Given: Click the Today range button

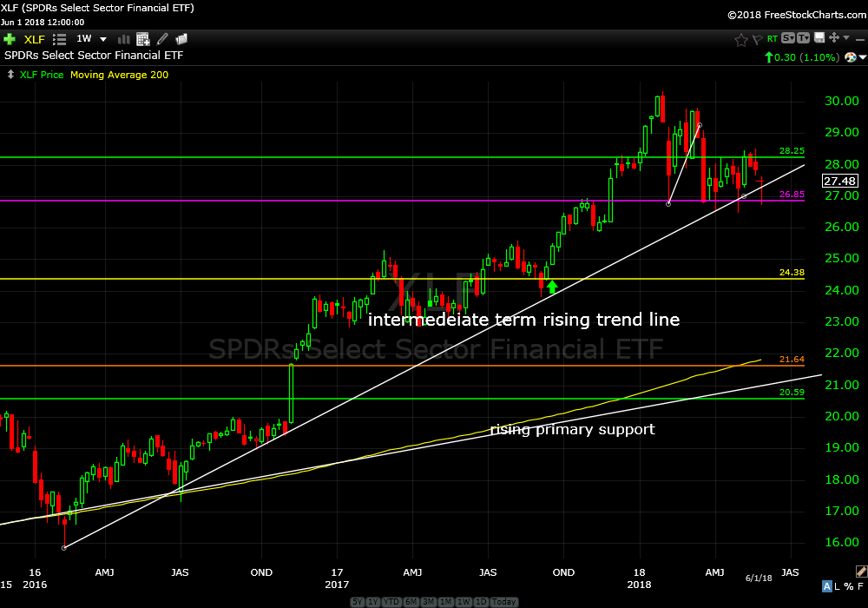Looking at the screenshot, I should (503, 602).
